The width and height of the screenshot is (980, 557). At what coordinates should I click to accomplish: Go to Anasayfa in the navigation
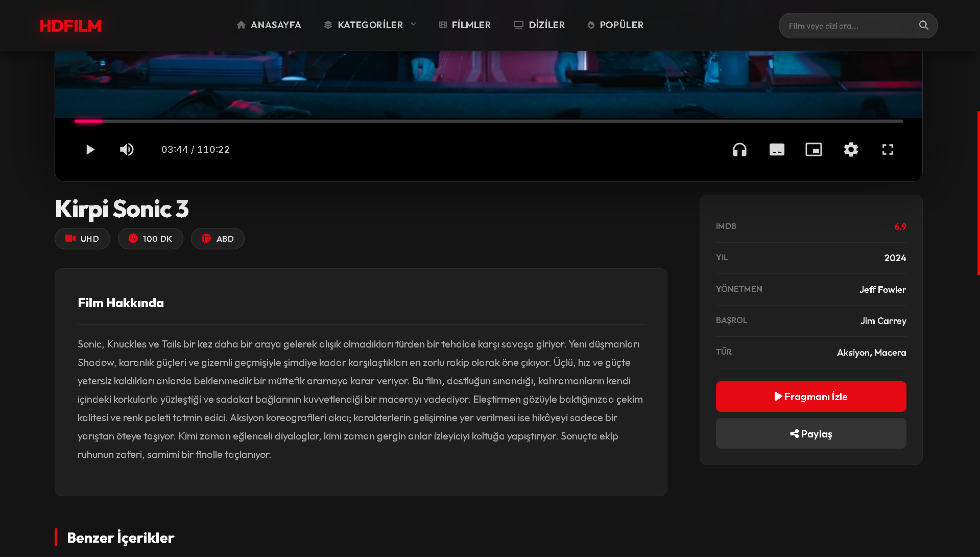(x=269, y=25)
